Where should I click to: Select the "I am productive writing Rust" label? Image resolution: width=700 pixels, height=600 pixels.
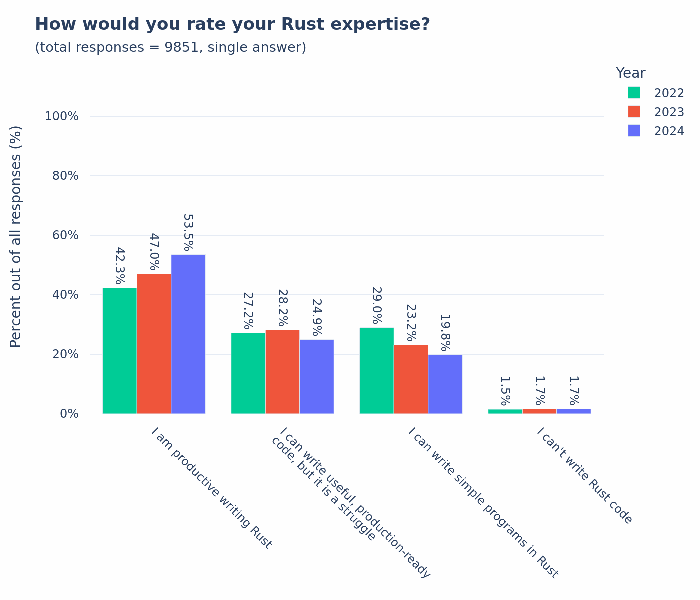(x=211, y=487)
